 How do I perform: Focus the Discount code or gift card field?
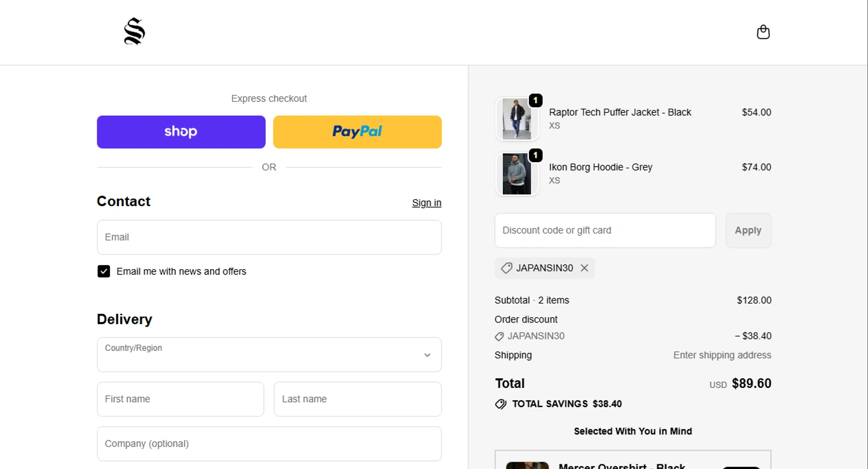pos(605,230)
